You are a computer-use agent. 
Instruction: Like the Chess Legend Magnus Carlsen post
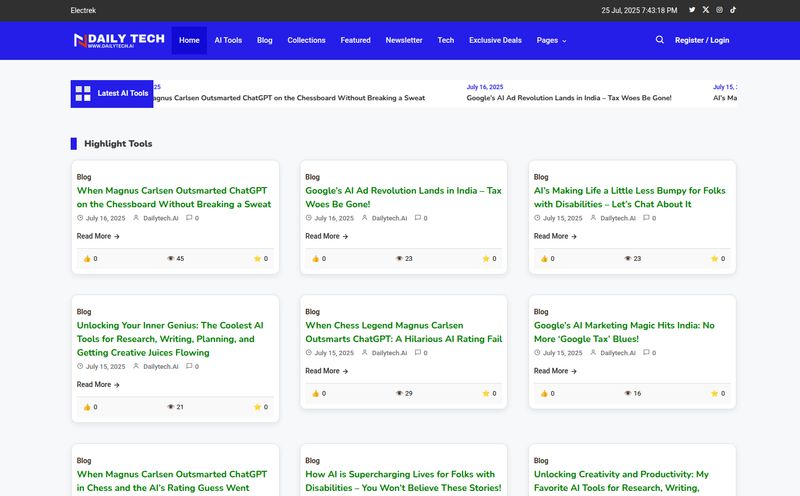(x=316, y=393)
